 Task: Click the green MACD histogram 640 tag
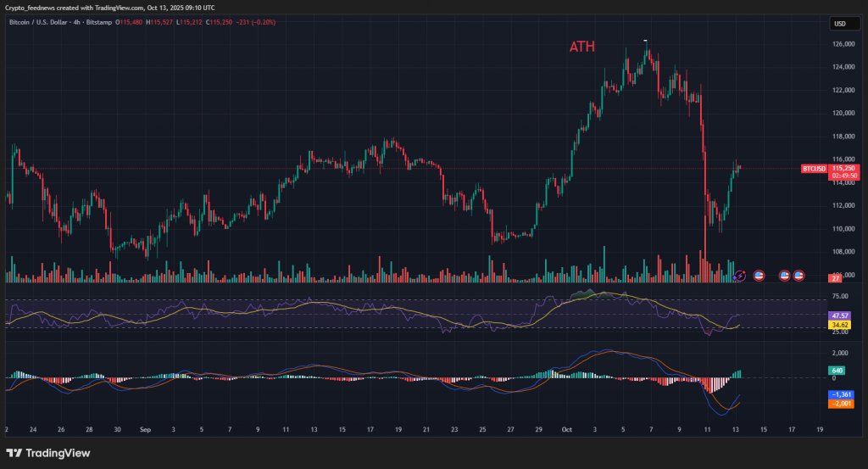837,370
